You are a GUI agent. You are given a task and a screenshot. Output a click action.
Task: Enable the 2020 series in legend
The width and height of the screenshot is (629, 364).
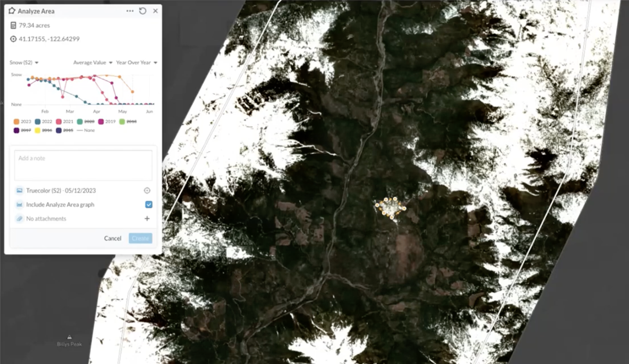click(86, 121)
